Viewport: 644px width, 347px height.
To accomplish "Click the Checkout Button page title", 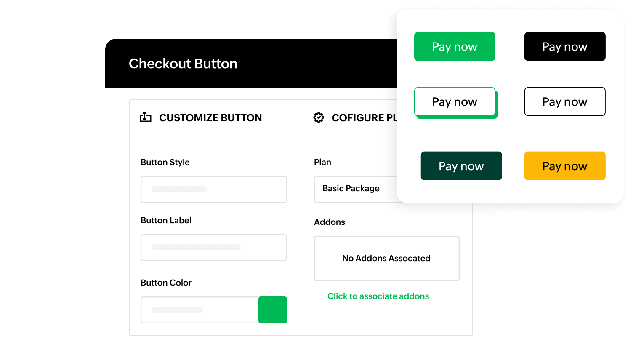I will click(183, 64).
